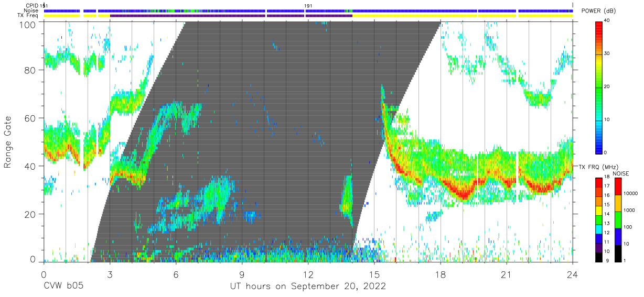Click the 15 label on the TX FRQ scale
This screenshot has width=644, height=297.
(x=607, y=205)
